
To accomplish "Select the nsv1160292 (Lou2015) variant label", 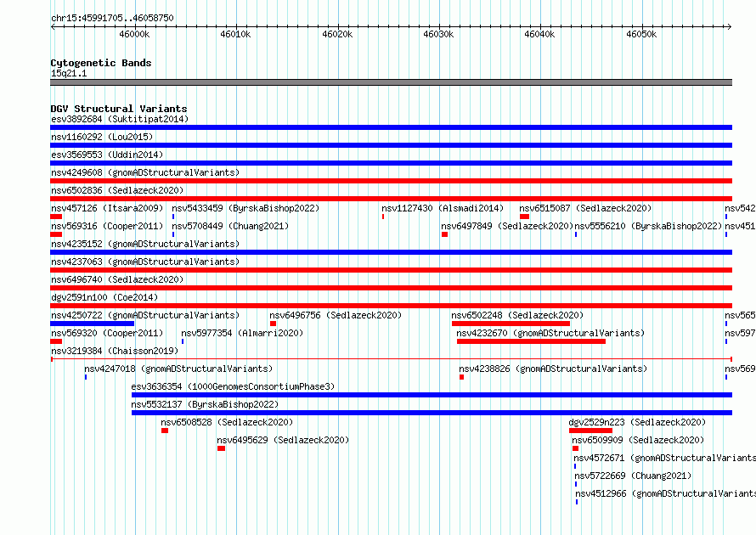I will 102,137.
